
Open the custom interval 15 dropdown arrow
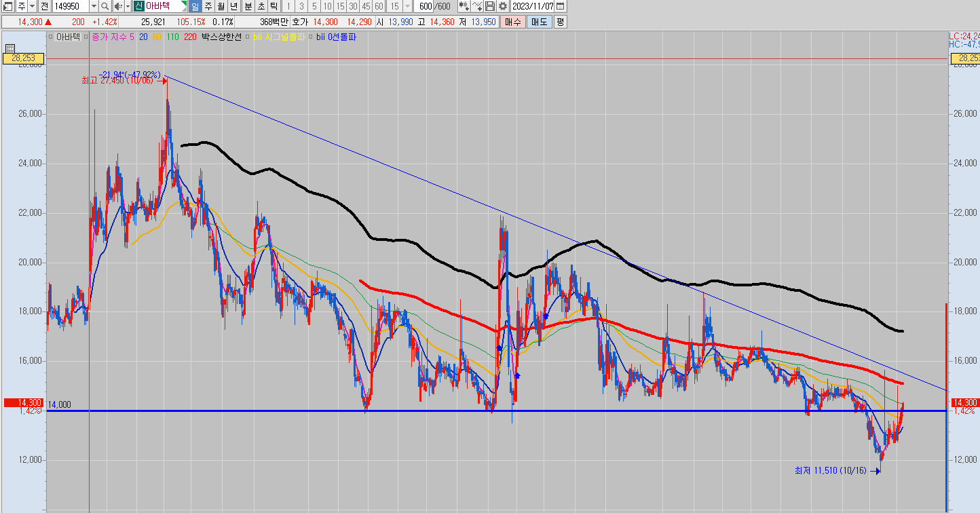click(407, 6)
